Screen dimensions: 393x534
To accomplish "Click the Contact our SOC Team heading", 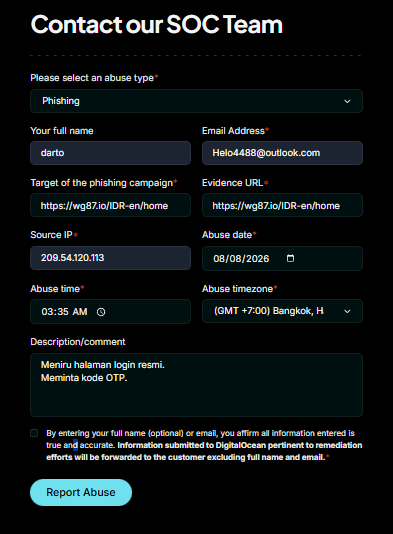I will pyautogui.click(x=157, y=25).
